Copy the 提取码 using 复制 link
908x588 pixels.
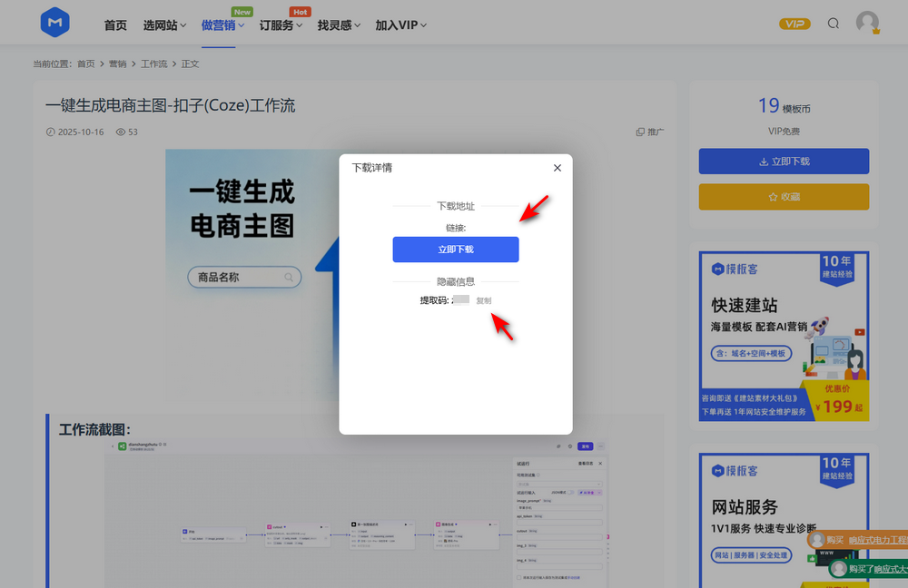(484, 300)
